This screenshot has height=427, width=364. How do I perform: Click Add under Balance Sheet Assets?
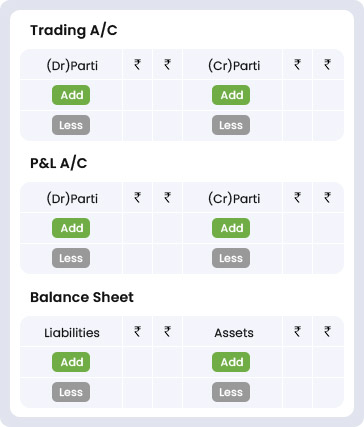coord(231,362)
